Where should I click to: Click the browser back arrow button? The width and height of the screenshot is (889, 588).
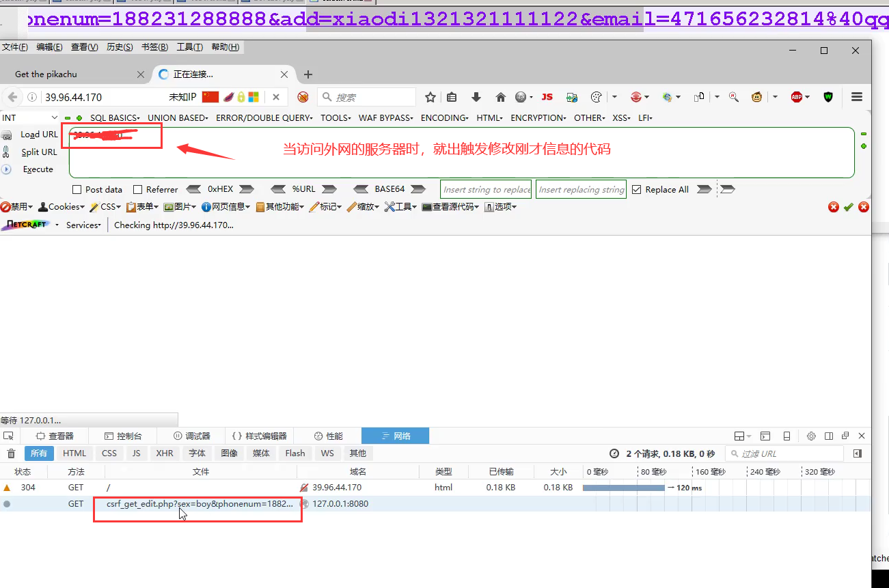12,97
